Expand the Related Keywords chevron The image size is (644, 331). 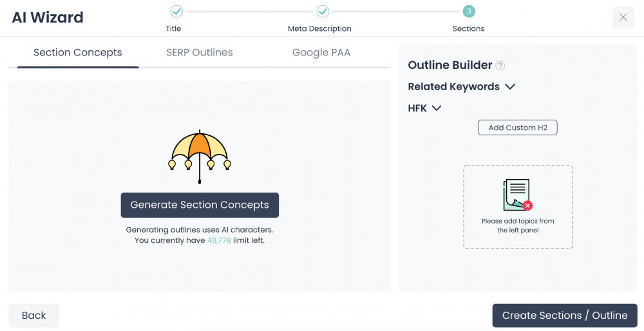click(x=510, y=87)
